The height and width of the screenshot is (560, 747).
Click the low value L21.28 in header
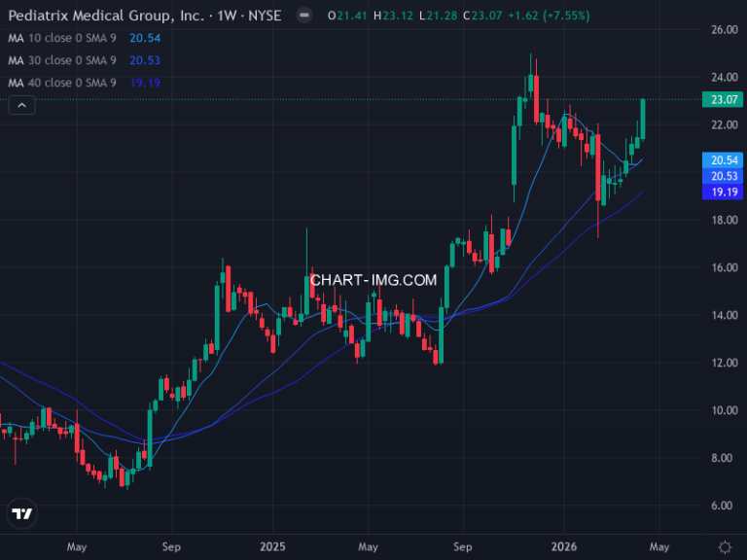coord(438,16)
